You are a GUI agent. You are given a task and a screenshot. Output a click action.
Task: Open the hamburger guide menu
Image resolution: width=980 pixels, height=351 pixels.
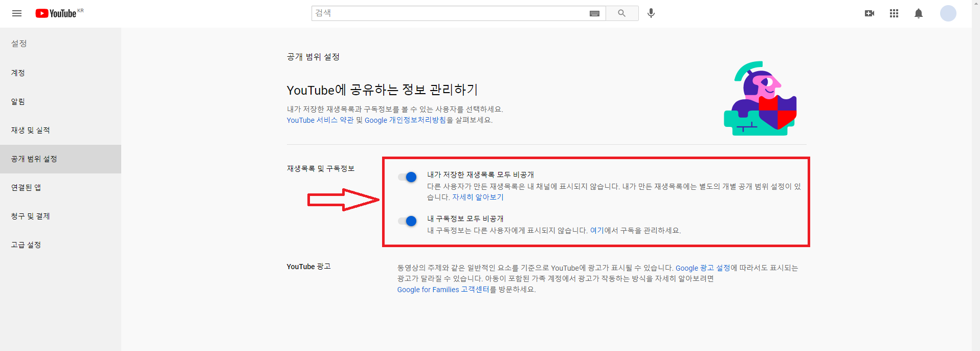pos(17,13)
